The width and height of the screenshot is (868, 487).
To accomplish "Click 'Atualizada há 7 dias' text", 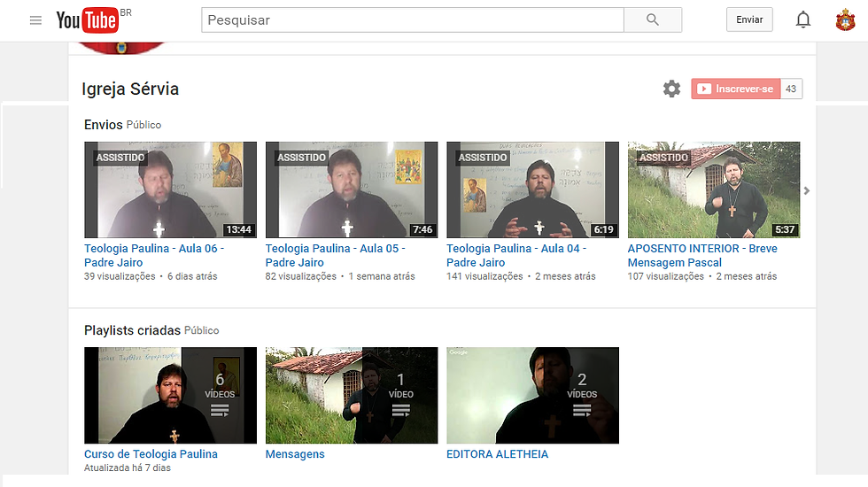I will click(128, 468).
